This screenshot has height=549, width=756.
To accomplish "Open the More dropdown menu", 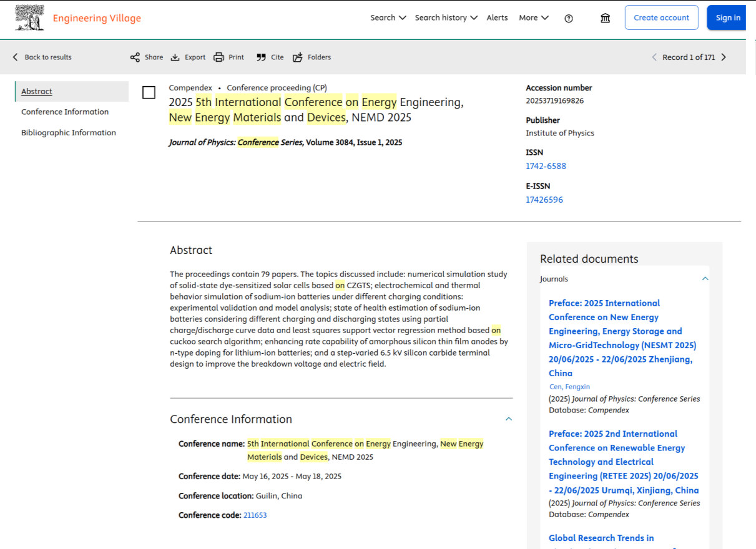I will [533, 18].
